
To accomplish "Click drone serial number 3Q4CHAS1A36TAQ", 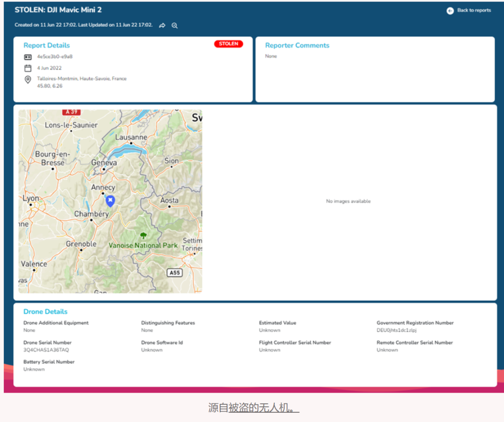I will [46, 350].
